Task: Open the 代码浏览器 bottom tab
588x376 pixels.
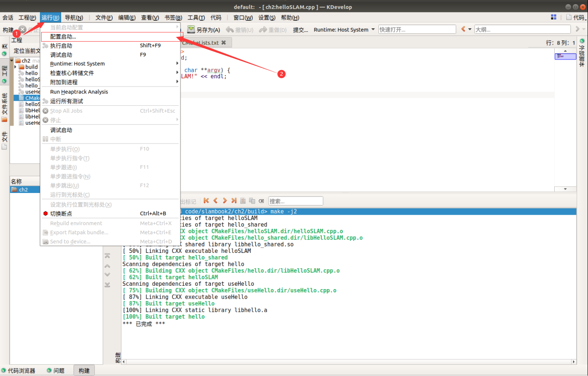Action: coord(18,371)
